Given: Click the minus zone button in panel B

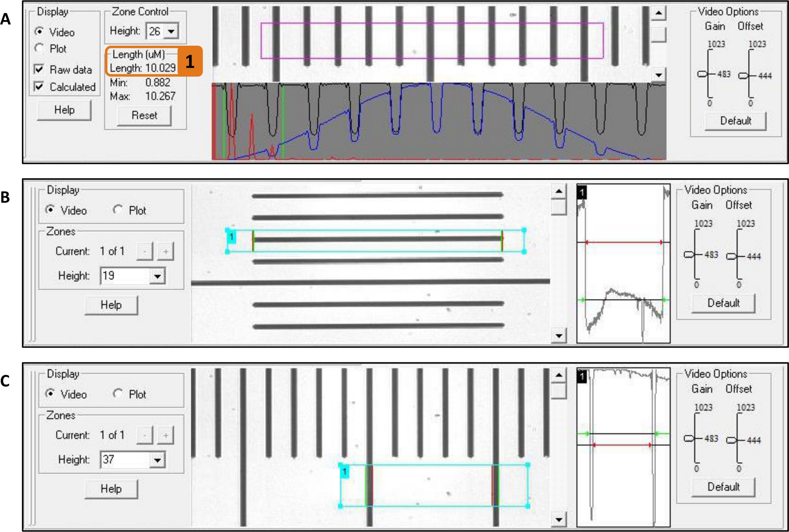Looking at the screenshot, I should coord(145,252).
